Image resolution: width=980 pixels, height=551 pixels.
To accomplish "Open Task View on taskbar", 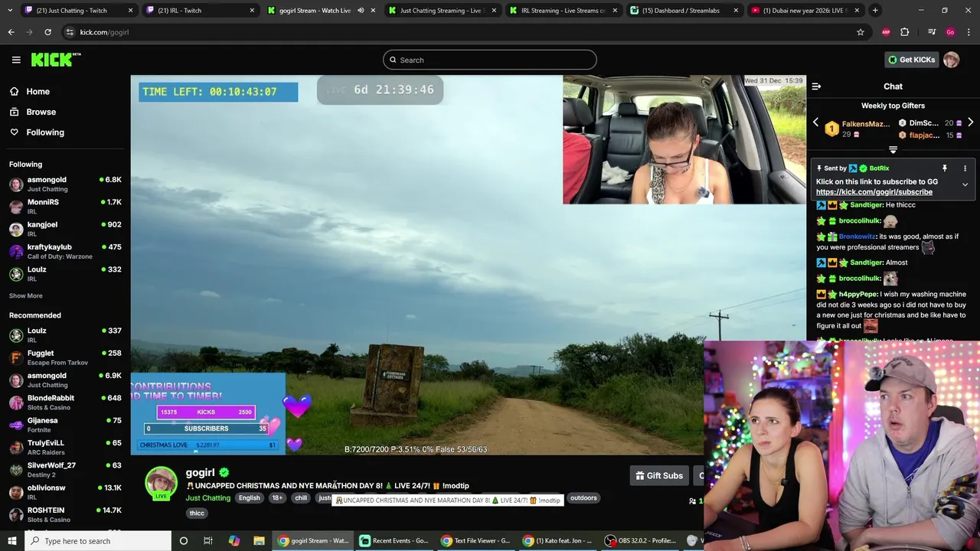I will (x=207, y=541).
